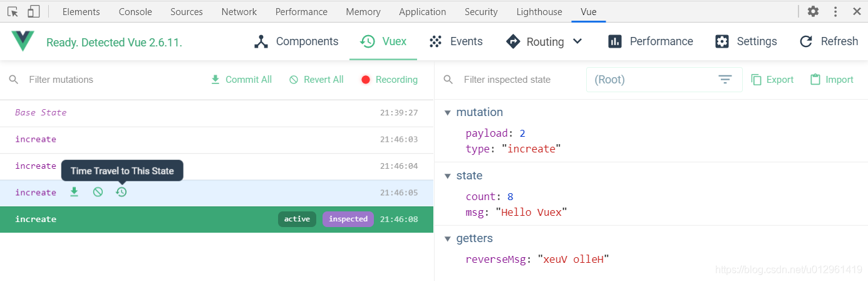
Task: Revert All mutations
Action: coord(316,80)
